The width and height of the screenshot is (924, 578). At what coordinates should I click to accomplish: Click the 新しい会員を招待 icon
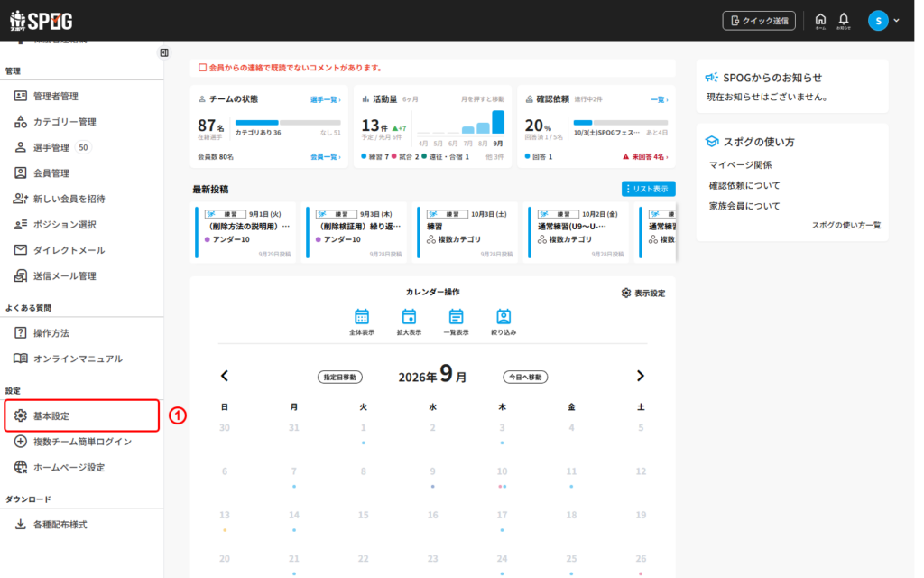coord(21,199)
